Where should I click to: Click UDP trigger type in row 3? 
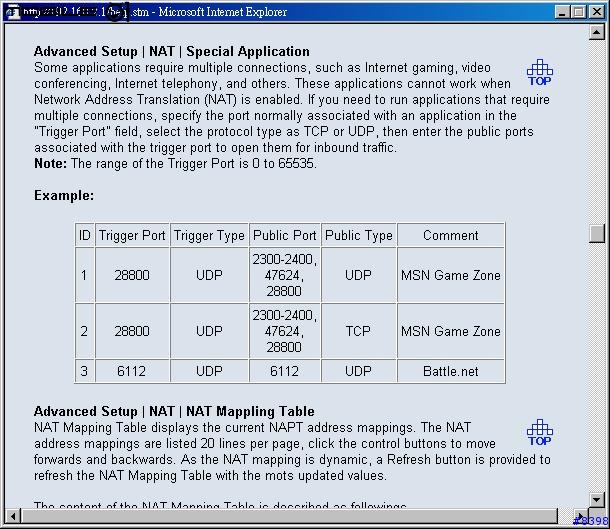(209, 371)
